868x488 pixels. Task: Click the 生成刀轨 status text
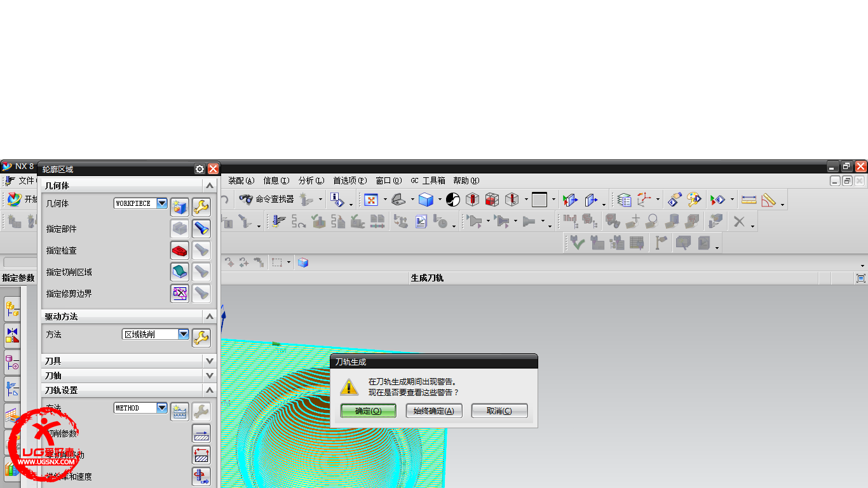pos(427,278)
